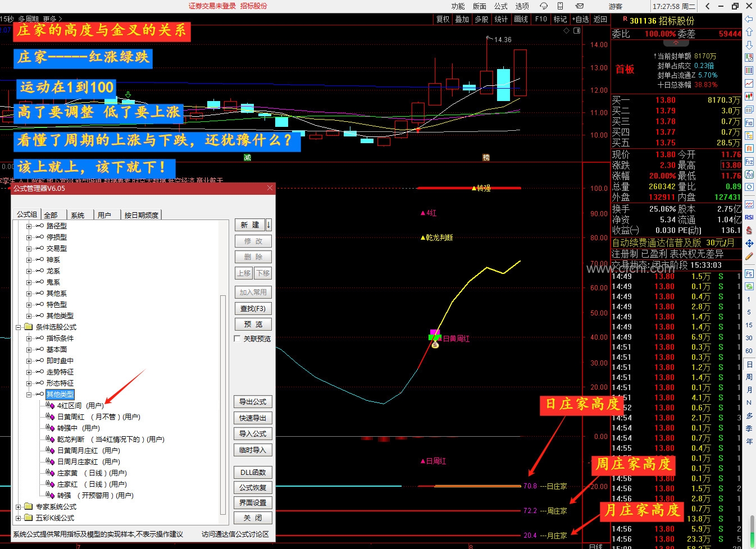Click the +自选 toolbar button
Image resolution: width=756 pixels, height=549 pixels.
(581, 19)
